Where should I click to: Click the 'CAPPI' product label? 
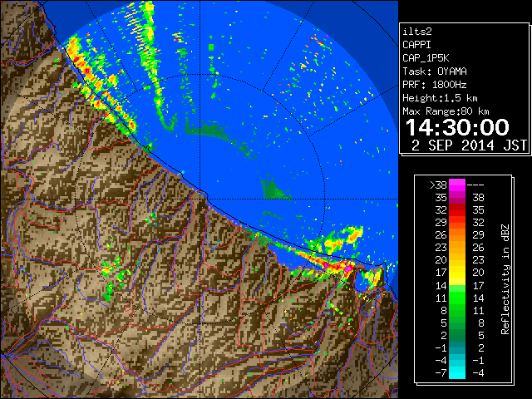pyautogui.click(x=416, y=45)
